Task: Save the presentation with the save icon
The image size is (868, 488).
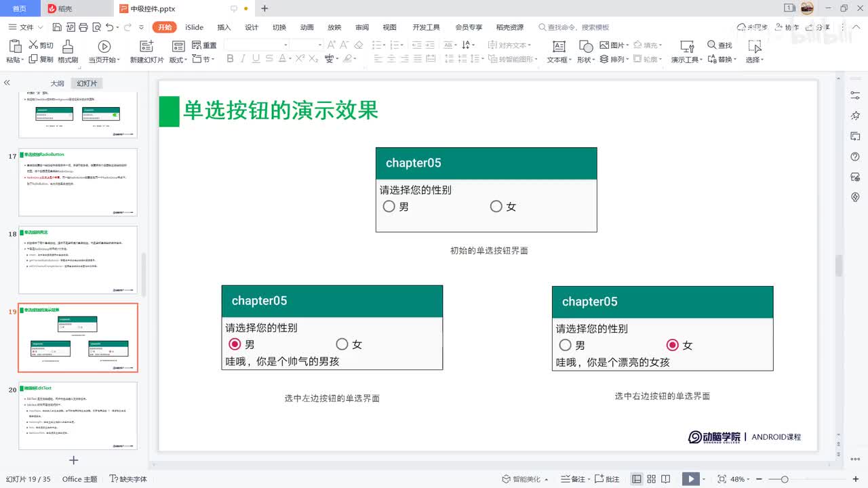Action: [57, 27]
